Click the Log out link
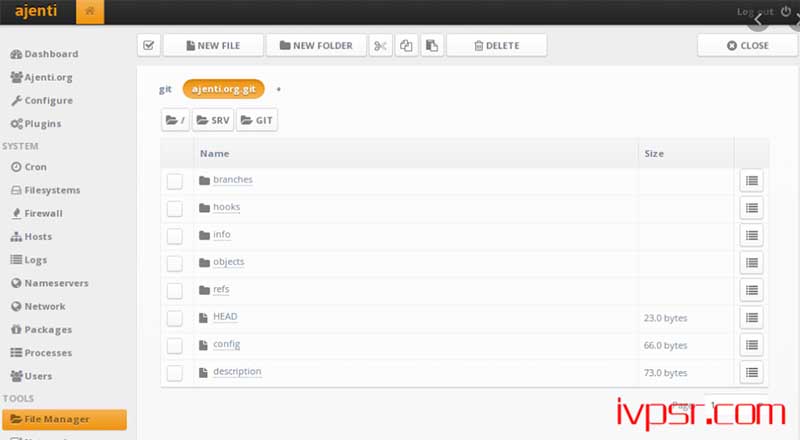Viewport: 800px width, 440px height. pos(755,12)
